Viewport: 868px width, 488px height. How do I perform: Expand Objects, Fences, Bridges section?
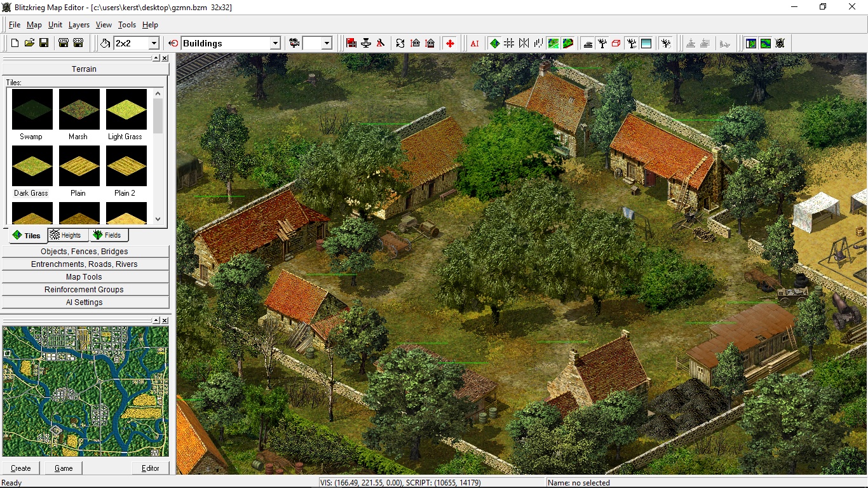pyautogui.click(x=85, y=252)
